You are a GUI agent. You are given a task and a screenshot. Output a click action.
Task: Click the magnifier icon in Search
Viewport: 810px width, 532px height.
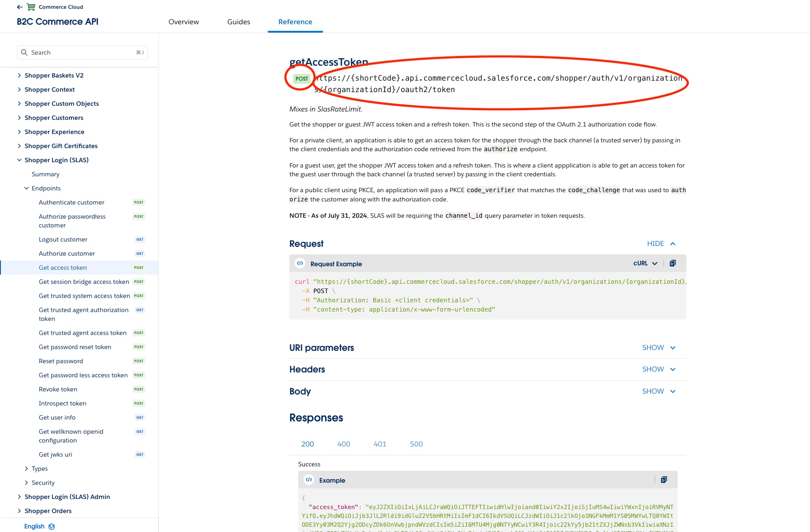click(x=24, y=52)
